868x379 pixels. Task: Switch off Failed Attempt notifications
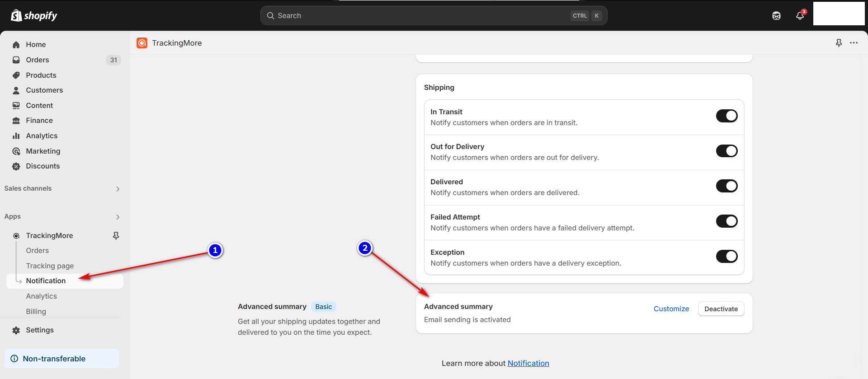(x=726, y=221)
